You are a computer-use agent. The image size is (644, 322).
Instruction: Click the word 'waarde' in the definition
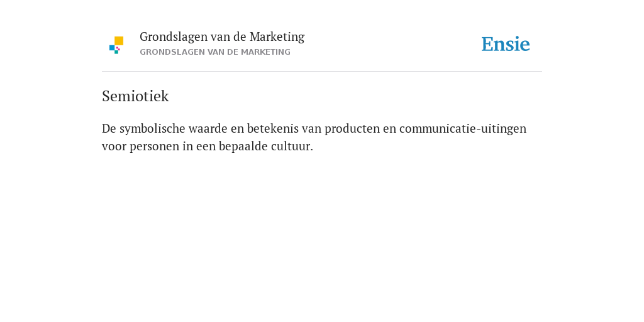(x=208, y=128)
